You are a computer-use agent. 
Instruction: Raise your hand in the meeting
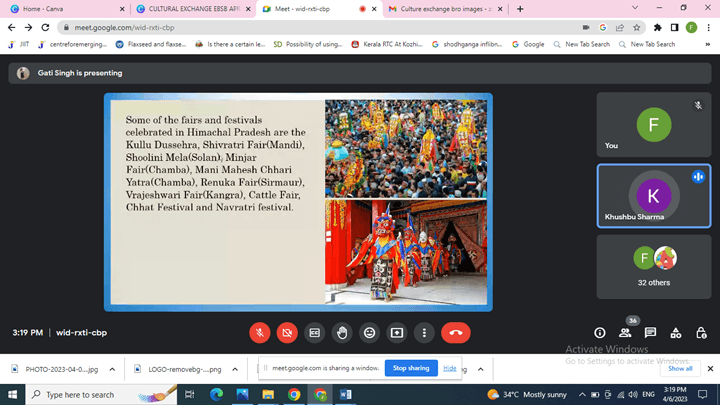click(342, 332)
